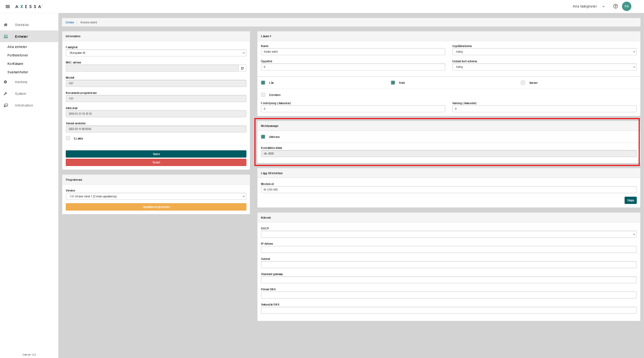Open the PA user avatar menu
Image resolution: width=644 pixels, height=358 pixels.
click(626, 6)
